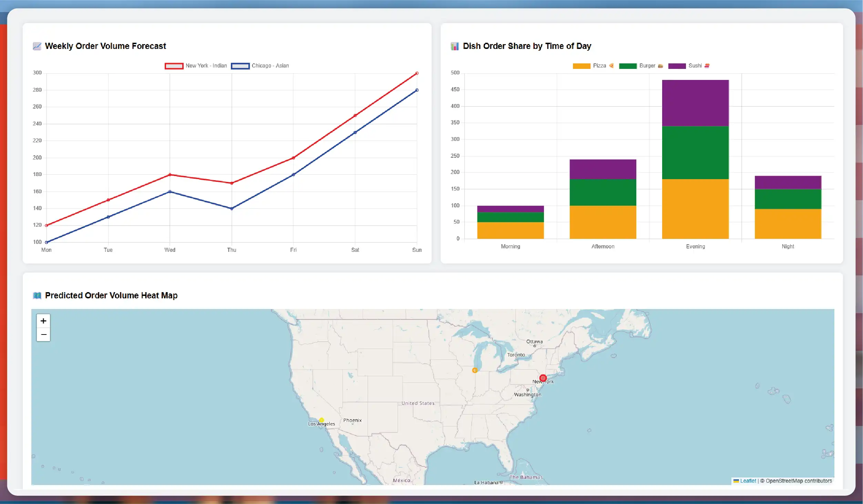Click the Sunday point on red line
Image resolution: width=863 pixels, height=504 pixels.
click(417, 73)
